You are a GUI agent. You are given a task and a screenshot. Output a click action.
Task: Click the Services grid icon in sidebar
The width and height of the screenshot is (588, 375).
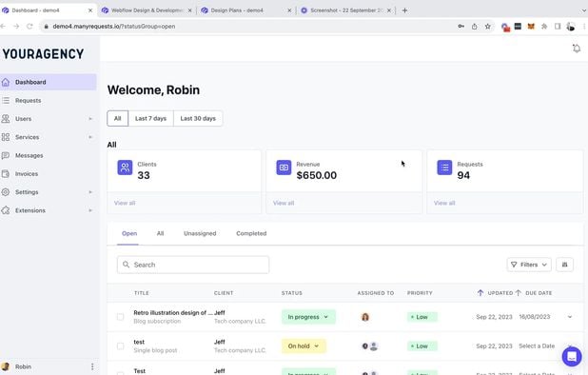(x=6, y=137)
